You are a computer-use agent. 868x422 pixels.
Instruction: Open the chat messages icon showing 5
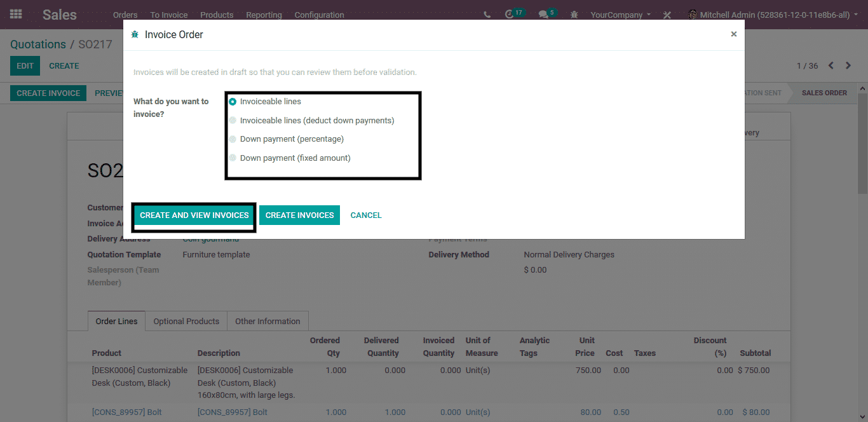[543, 14]
